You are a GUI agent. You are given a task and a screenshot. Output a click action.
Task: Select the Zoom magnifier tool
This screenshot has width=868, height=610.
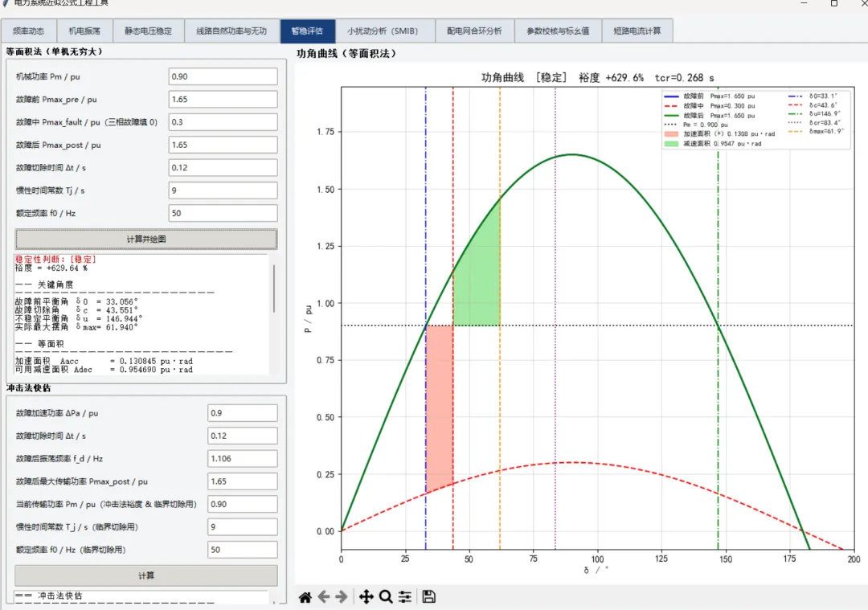coord(386,596)
